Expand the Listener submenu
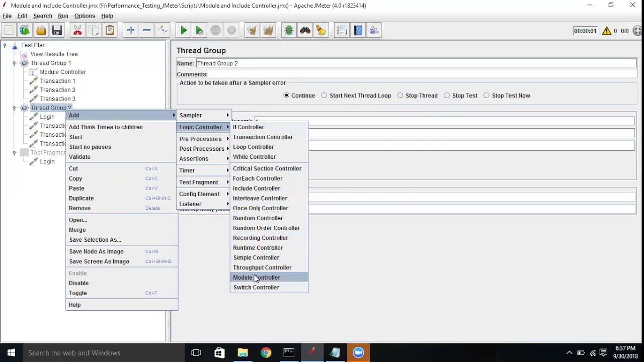 click(203, 204)
